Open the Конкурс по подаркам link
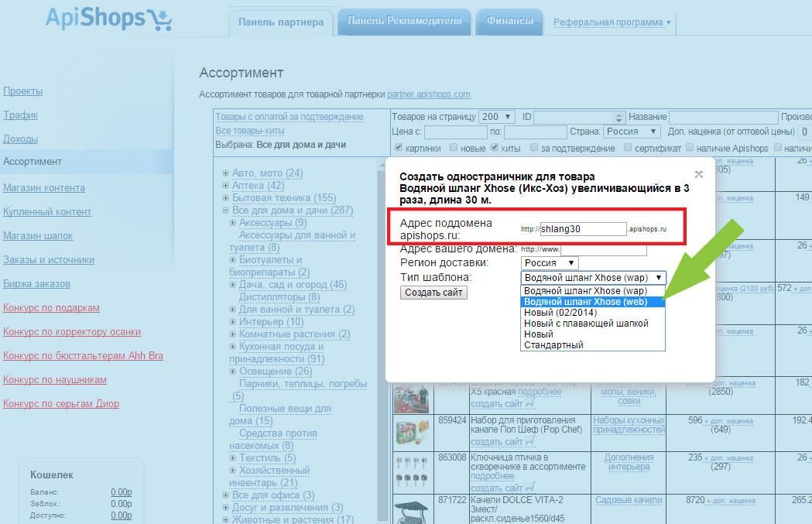The image size is (812, 524). [51, 308]
